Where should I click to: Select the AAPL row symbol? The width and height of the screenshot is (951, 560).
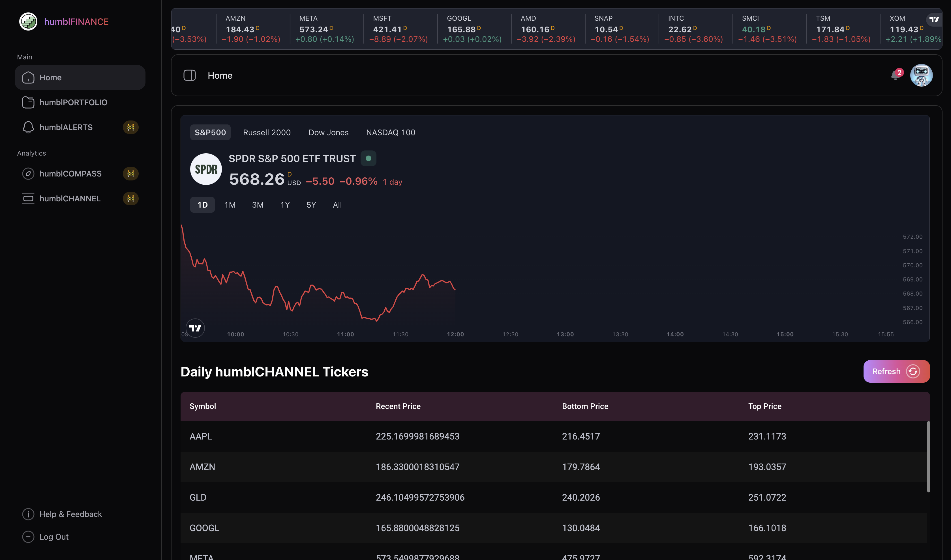click(x=200, y=437)
